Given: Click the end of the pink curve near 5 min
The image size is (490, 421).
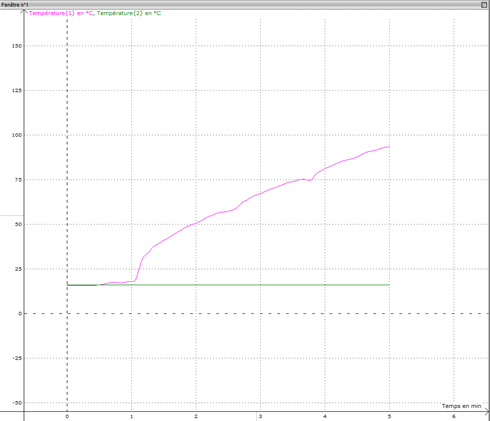Looking at the screenshot, I should point(388,147).
